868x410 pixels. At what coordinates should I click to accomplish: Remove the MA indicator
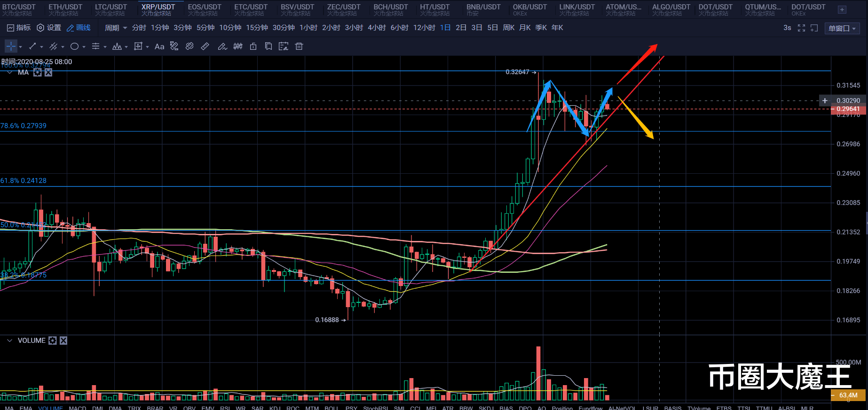click(48, 72)
